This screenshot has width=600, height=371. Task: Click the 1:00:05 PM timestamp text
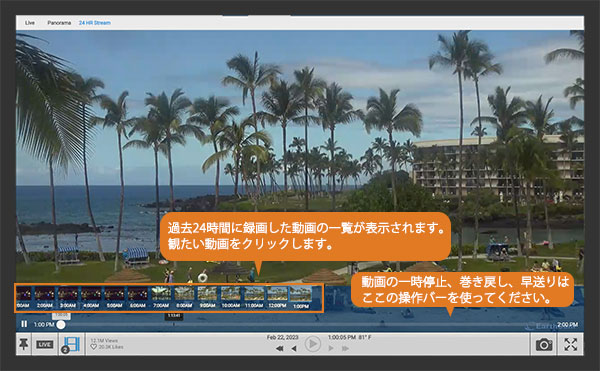coord(342,338)
